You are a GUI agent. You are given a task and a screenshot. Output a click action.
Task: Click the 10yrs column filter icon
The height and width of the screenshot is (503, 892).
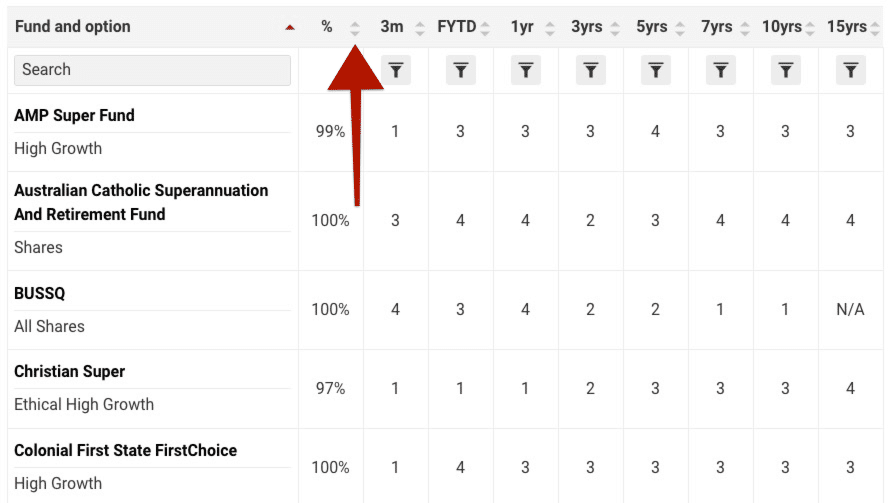click(786, 70)
